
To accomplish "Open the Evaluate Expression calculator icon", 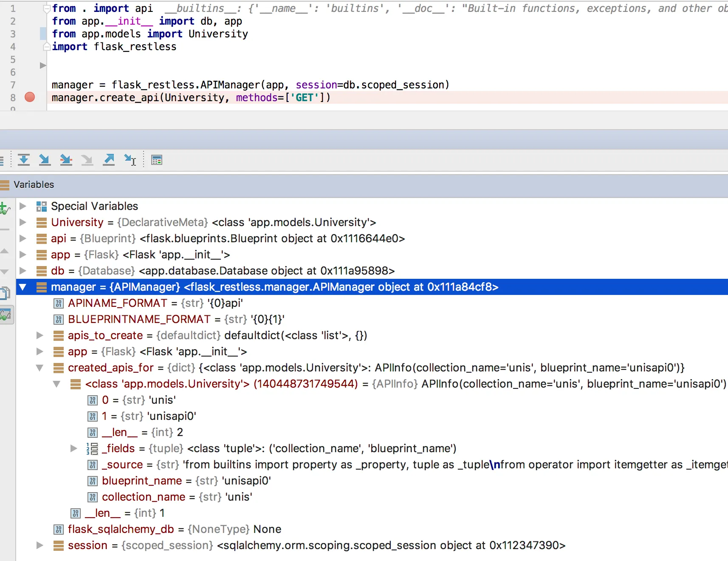I will [157, 160].
